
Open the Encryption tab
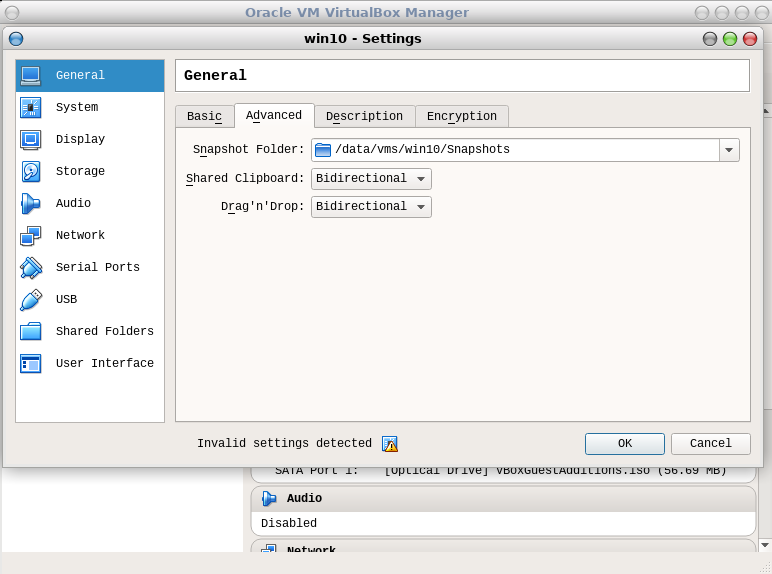pos(462,116)
